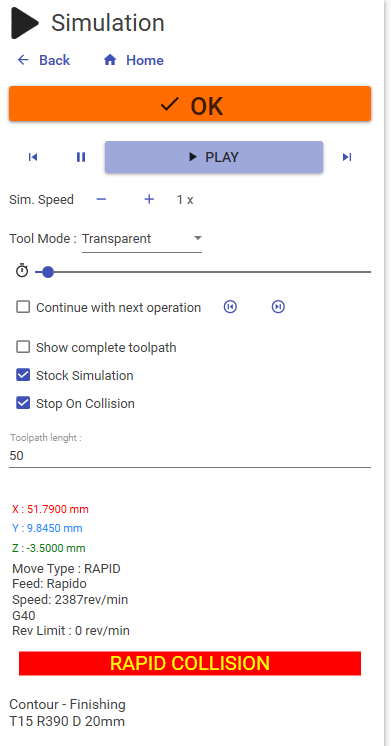Click the stopwatch timer icon

coord(22,271)
